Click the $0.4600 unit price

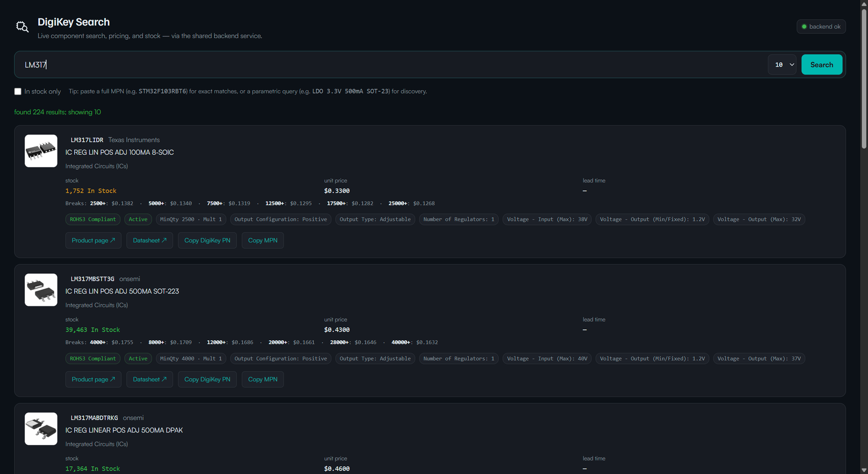click(x=337, y=468)
